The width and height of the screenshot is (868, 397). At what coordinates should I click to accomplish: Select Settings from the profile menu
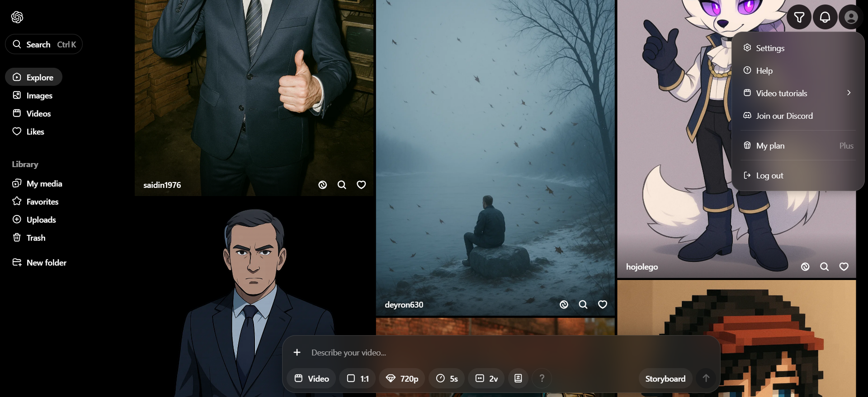(770, 48)
